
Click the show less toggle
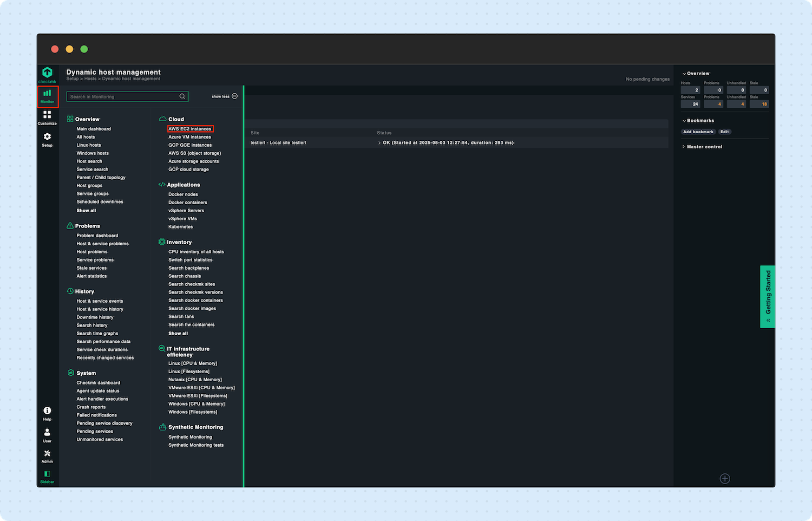point(224,96)
